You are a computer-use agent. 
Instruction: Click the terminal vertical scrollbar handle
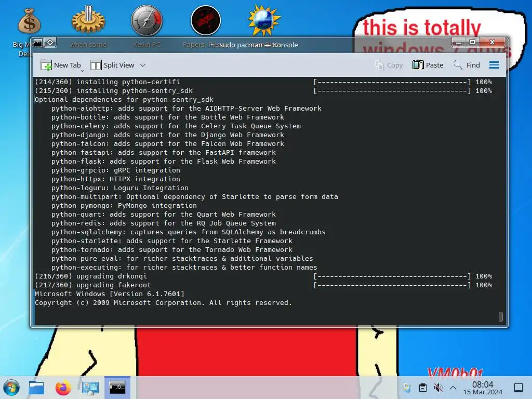(500, 316)
